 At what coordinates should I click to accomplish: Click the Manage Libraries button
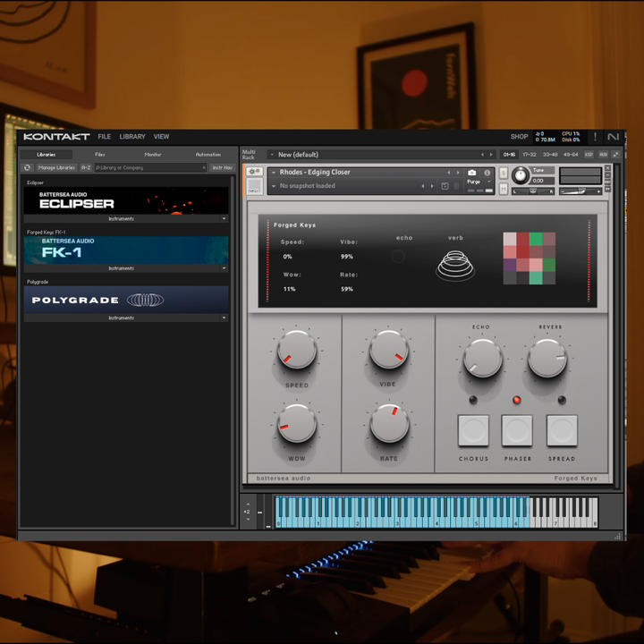coord(56,167)
